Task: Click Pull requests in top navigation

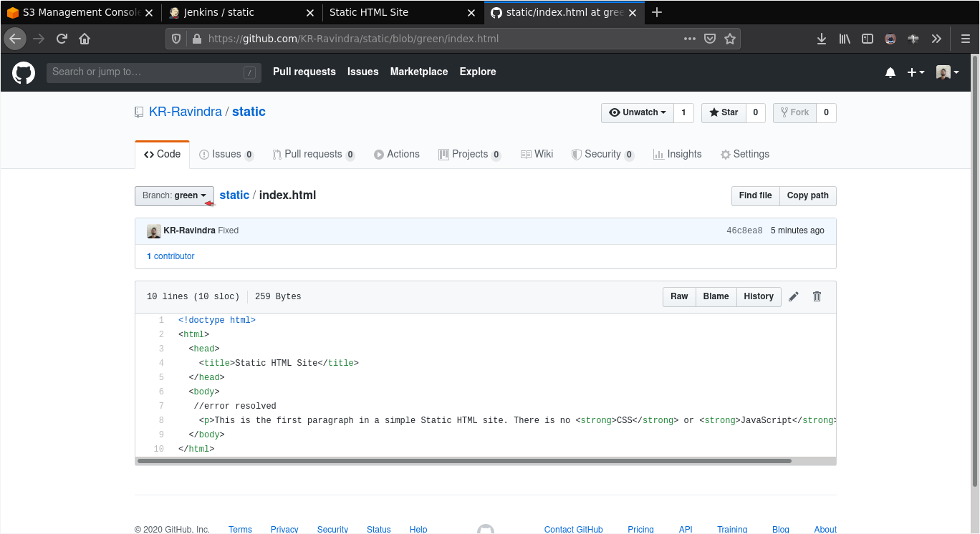Action: tap(304, 72)
